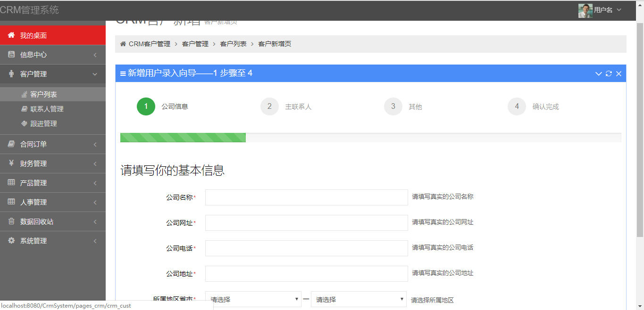Click 客户列表 breadcrumb link
Viewport: 644px width, 310px height.
234,44
